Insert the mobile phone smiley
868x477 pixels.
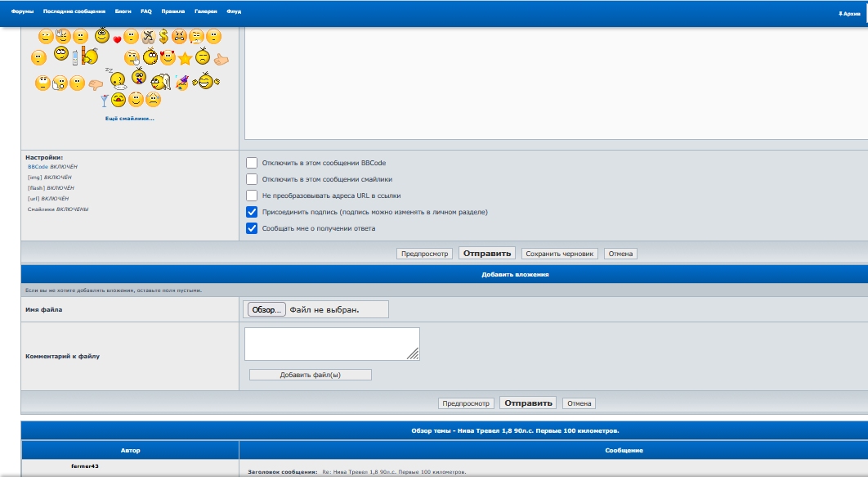pyautogui.click(x=75, y=58)
